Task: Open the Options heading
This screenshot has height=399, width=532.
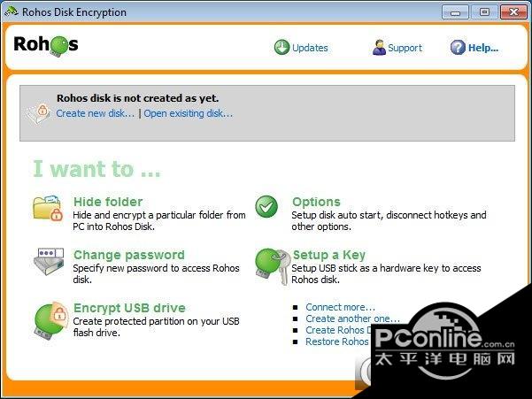Action: [316, 202]
